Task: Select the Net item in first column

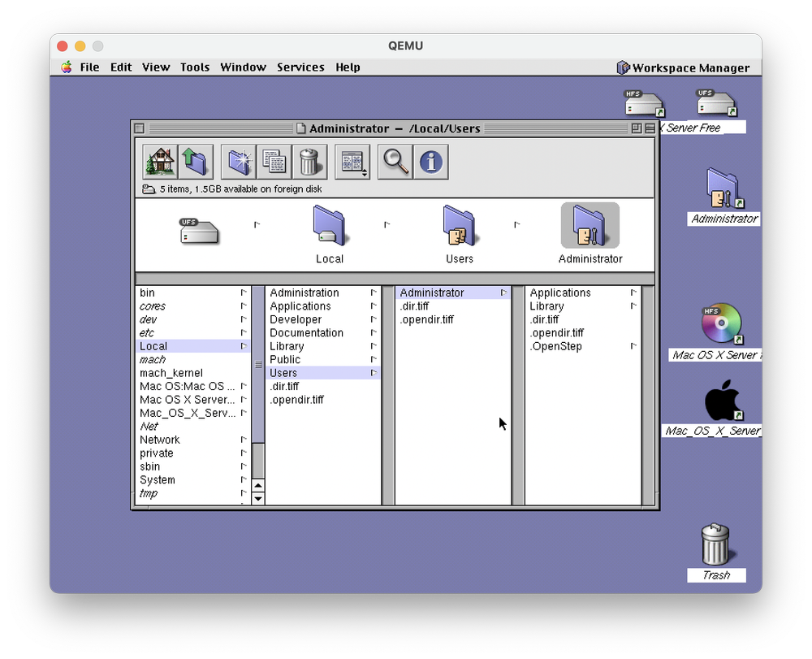Action: coord(193,427)
